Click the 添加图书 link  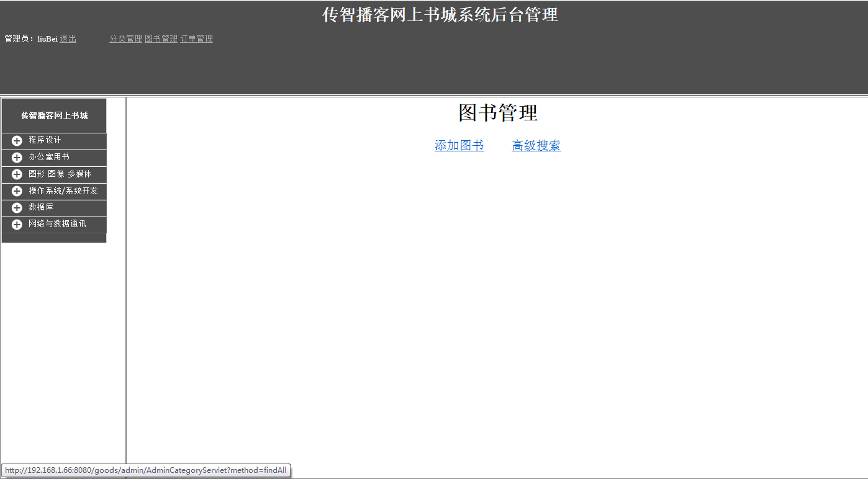459,146
